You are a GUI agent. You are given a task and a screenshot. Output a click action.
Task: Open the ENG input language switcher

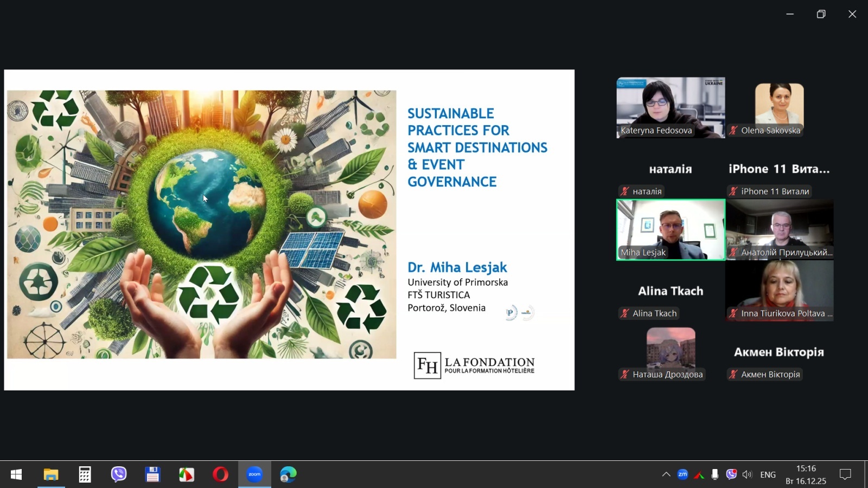click(768, 474)
